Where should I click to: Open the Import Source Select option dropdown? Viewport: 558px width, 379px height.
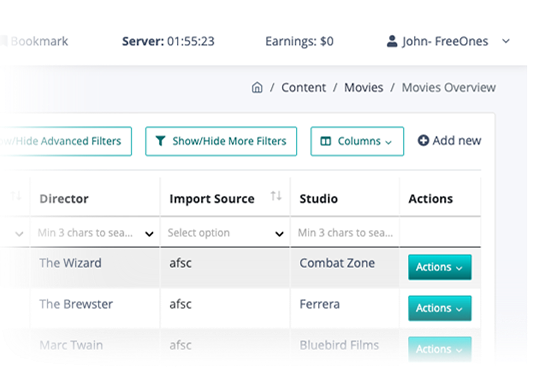(x=225, y=233)
